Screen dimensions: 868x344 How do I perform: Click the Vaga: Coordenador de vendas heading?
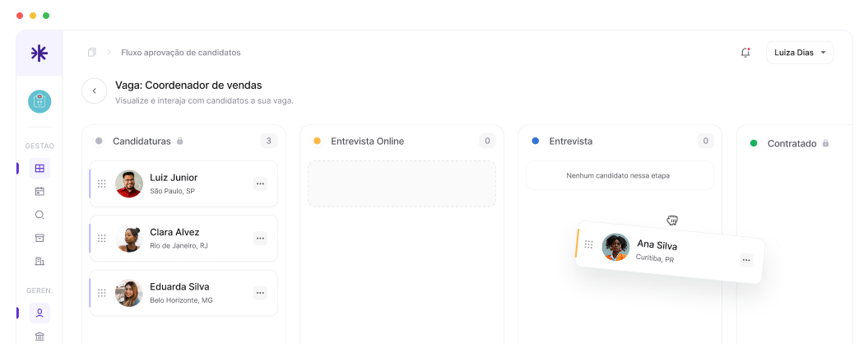point(188,86)
